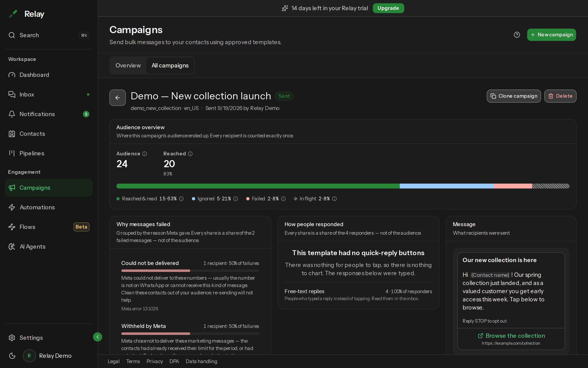Select Campaigns in sidebar
Image resolution: width=588 pixels, height=368 pixels.
click(x=49, y=188)
